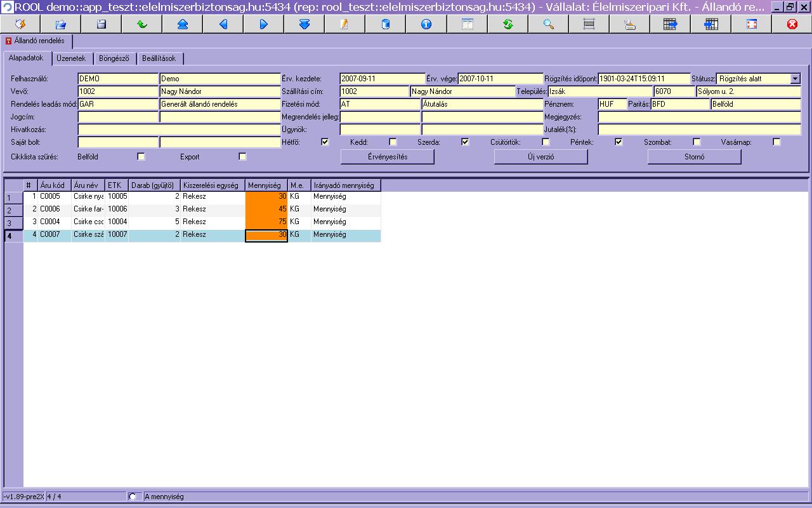This screenshot has width=812, height=508.
Task: Go to next record with right arrow
Action: pyautogui.click(x=264, y=24)
